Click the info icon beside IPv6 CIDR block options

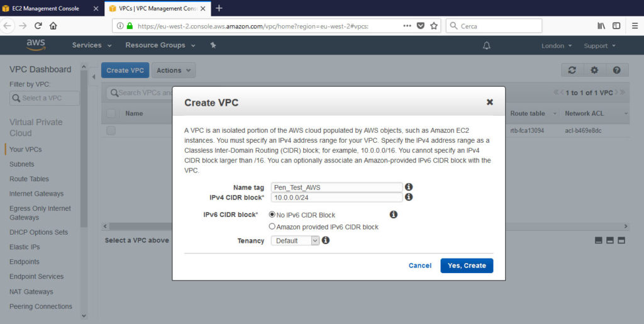[394, 215]
